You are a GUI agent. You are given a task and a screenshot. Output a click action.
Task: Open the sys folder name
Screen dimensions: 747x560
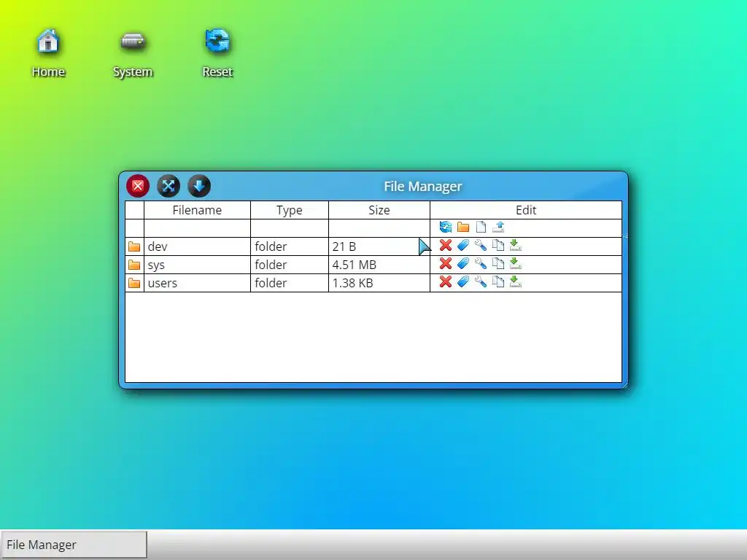click(x=156, y=265)
